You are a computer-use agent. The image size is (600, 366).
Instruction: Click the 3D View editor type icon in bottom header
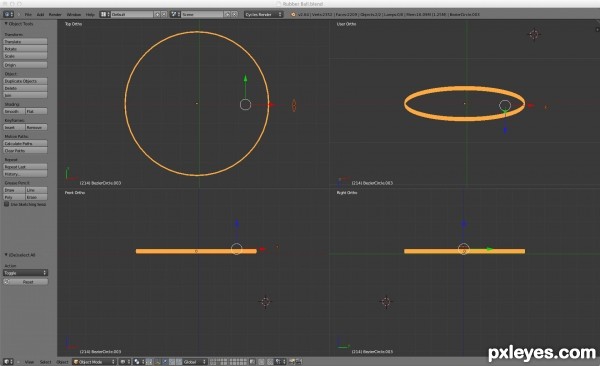coord(8,361)
